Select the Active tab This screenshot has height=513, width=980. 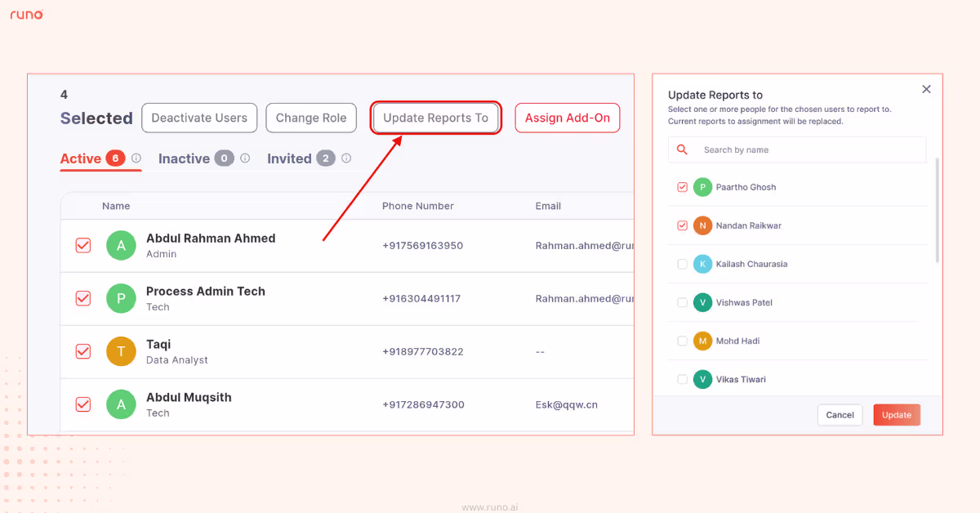[80, 158]
